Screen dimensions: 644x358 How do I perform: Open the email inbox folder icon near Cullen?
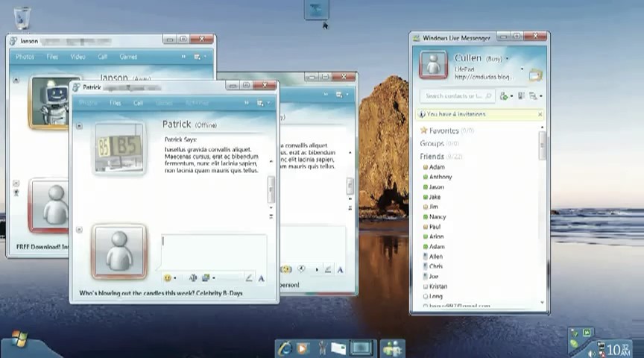click(536, 75)
